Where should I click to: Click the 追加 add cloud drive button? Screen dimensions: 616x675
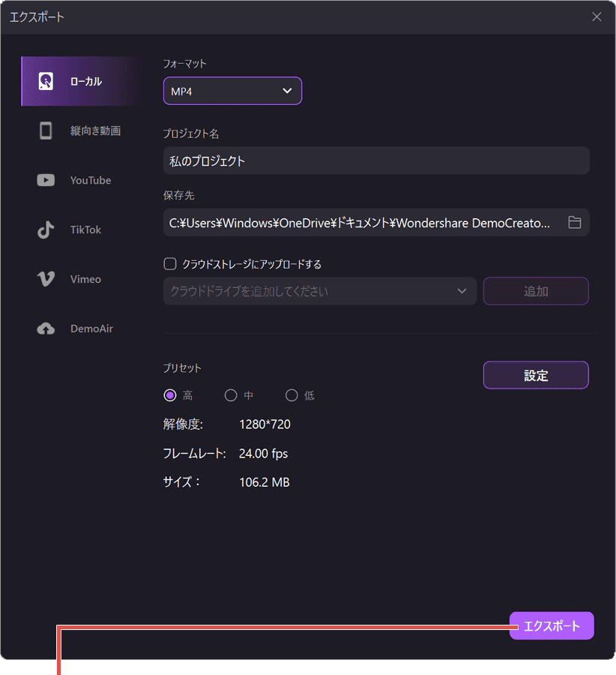(536, 291)
